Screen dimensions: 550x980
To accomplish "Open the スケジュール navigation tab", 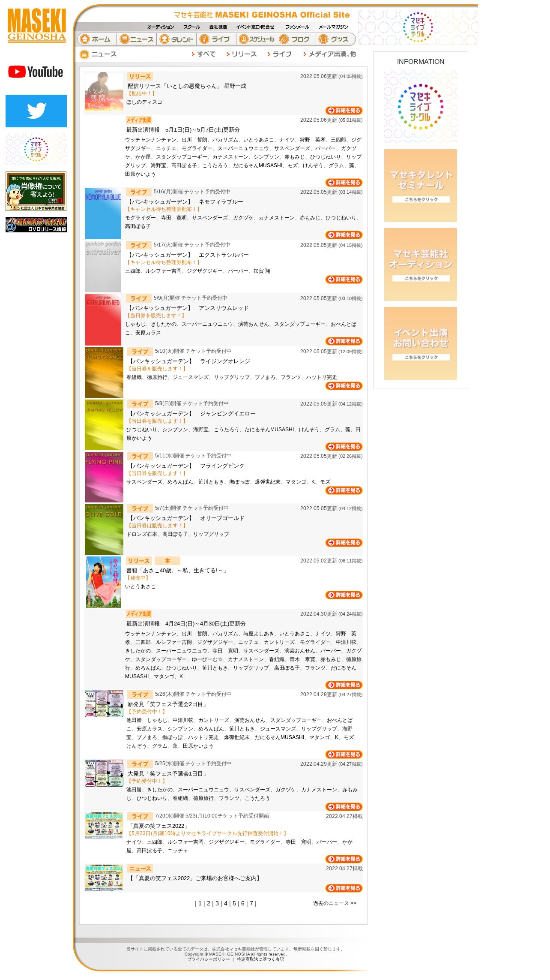I will 256,39.
